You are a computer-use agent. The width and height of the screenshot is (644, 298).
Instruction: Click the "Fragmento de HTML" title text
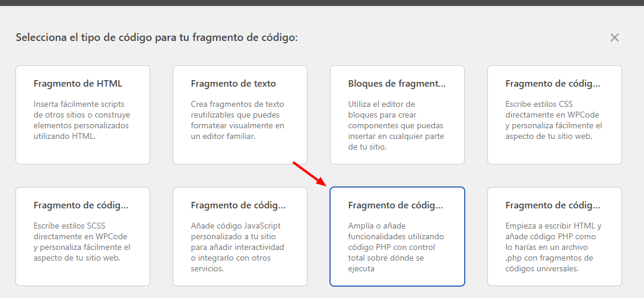[78, 84]
